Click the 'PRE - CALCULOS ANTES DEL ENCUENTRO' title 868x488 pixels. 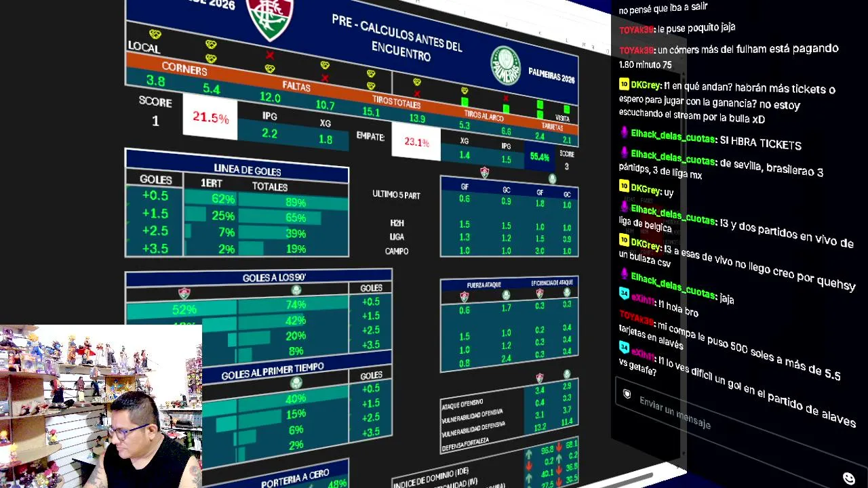click(x=397, y=37)
